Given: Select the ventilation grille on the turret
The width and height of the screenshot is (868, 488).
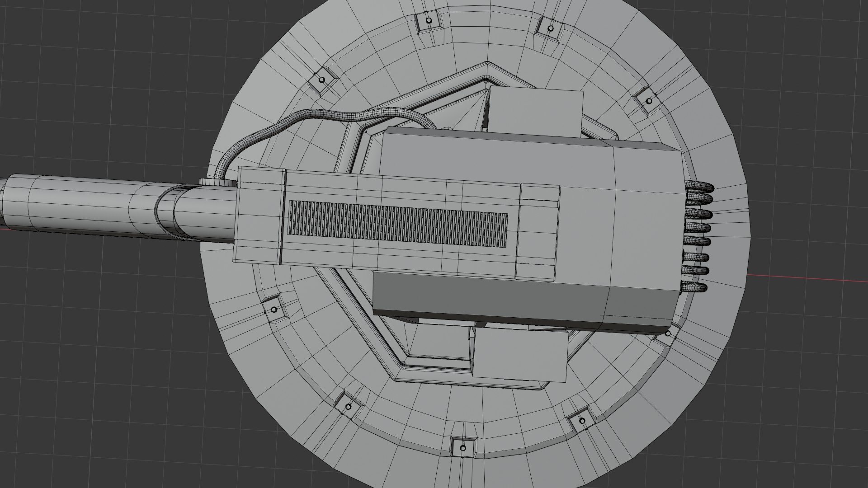Looking at the screenshot, I should click(398, 223).
